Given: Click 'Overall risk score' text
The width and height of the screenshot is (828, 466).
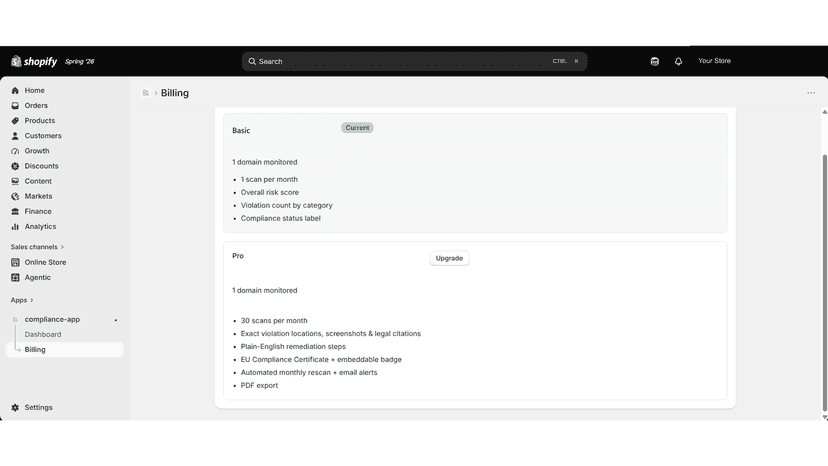Looking at the screenshot, I should coord(270,192).
